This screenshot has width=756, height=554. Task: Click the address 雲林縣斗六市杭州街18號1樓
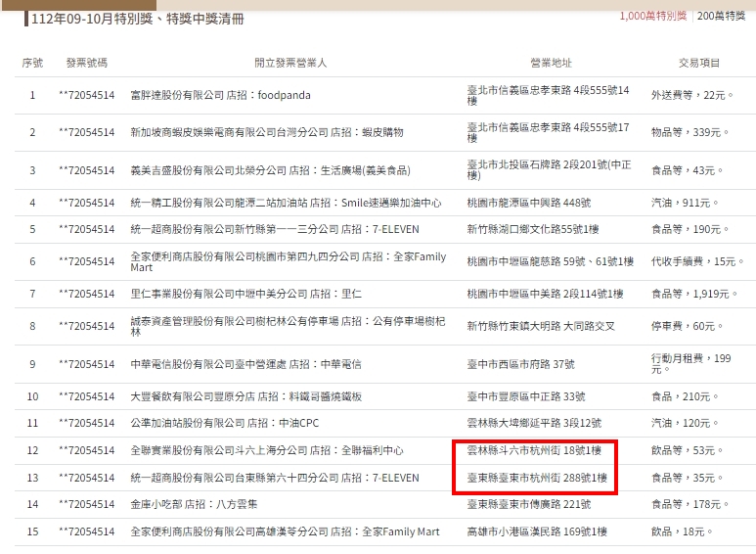534,450
